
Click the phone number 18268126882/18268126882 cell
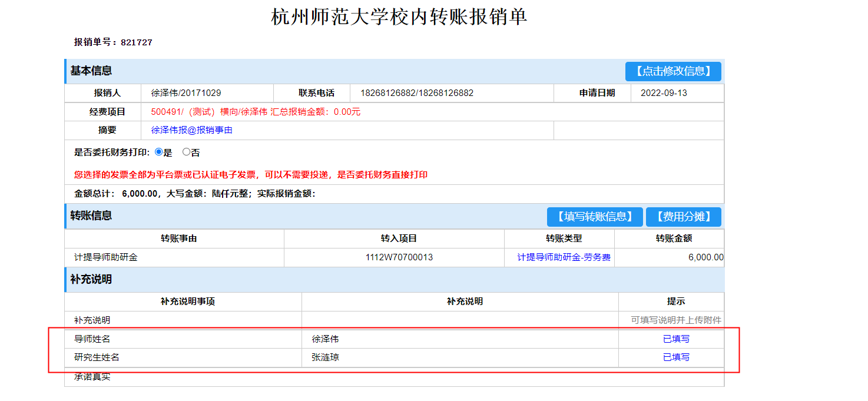tap(452, 93)
